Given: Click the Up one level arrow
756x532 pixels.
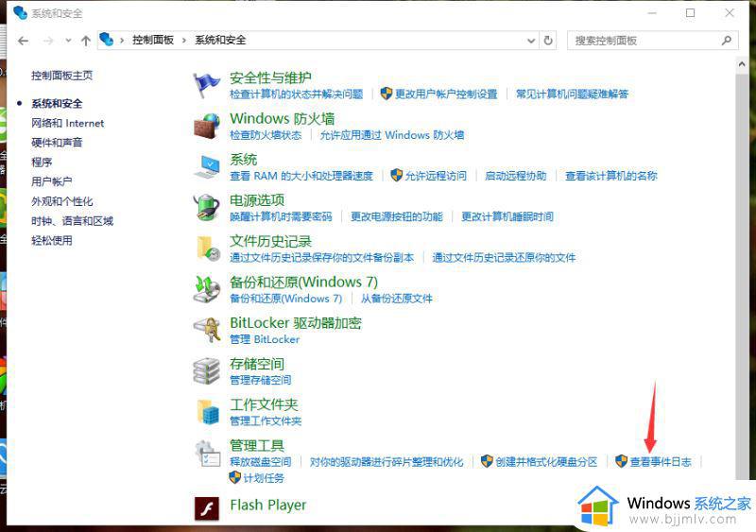Looking at the screenshot, I should click(x=86, y=41).
